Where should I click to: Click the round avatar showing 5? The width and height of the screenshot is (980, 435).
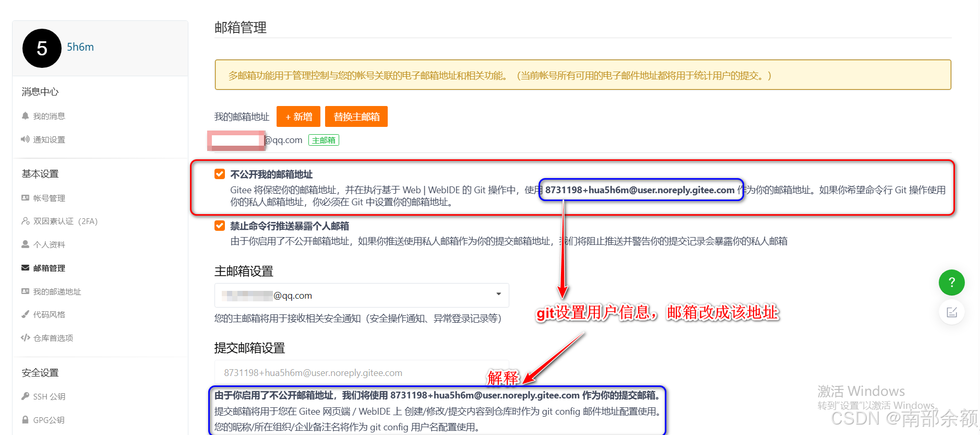[x=42, y=48]
